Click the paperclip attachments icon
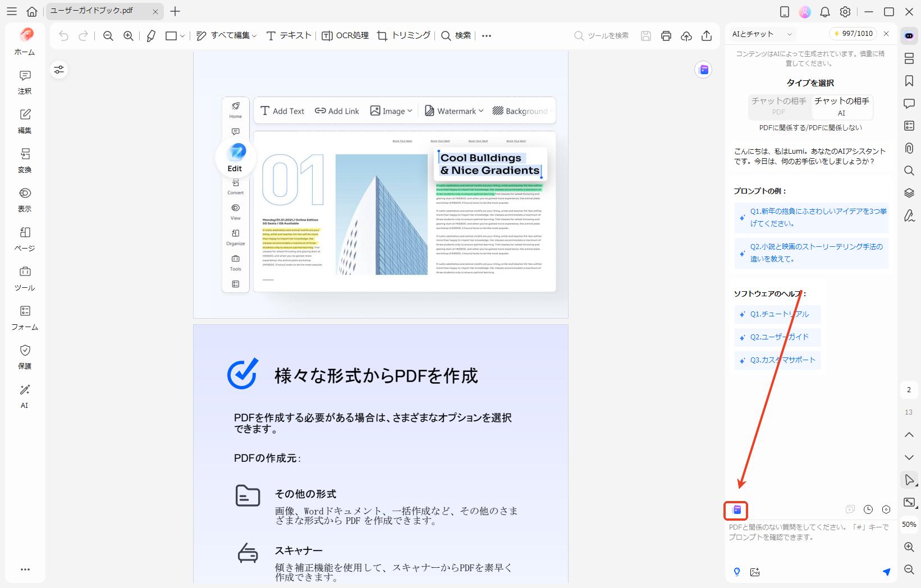The image size is (921, 588). tap(909, 148)
